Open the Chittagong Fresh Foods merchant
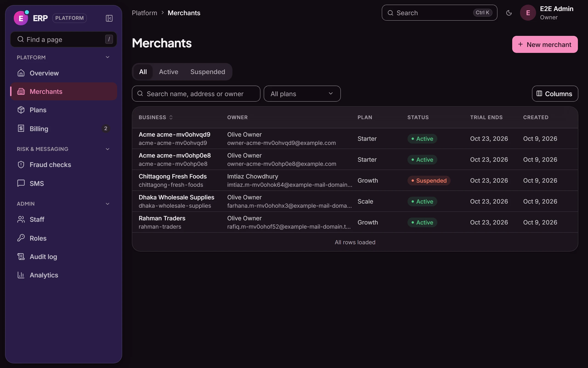The image size is (588, 368). pos(355,180)
